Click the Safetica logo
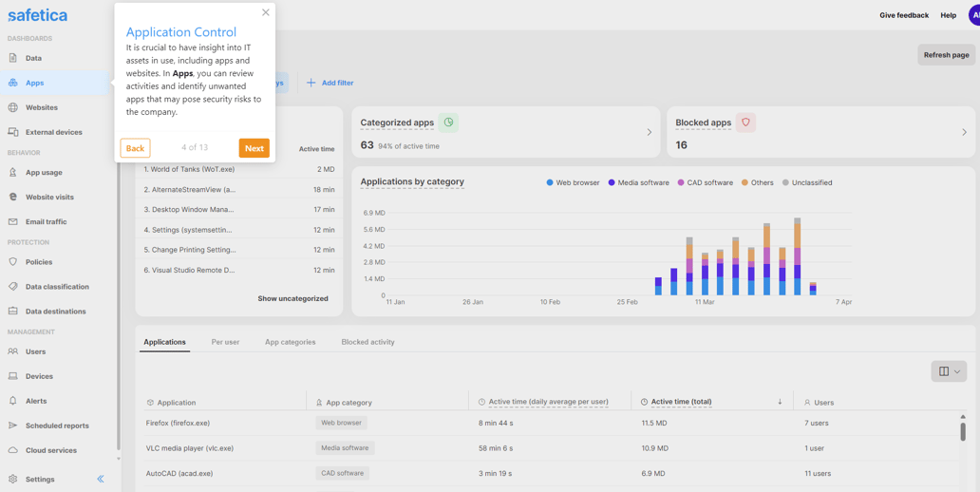Screen dimensions: 980x492 [37, 15]
